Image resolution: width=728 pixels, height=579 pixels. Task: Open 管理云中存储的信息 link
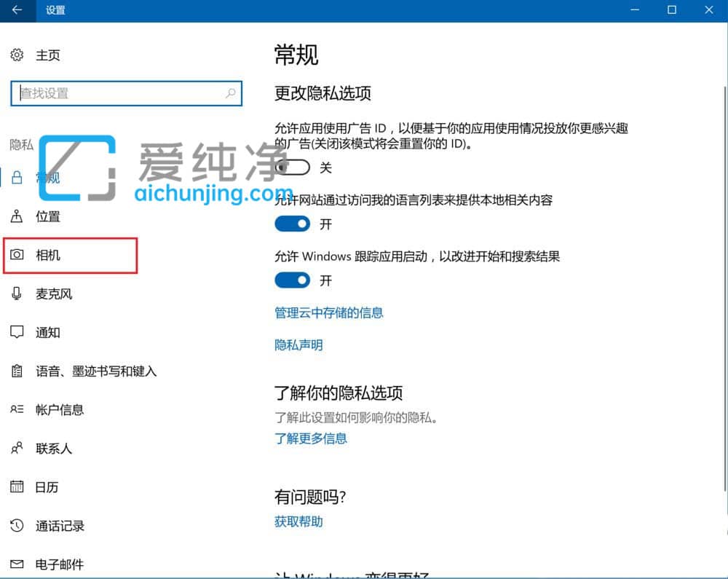[329, 312]
